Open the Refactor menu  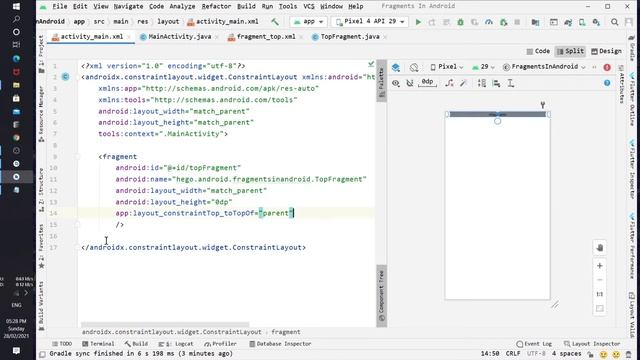click(x=216, y=7)
